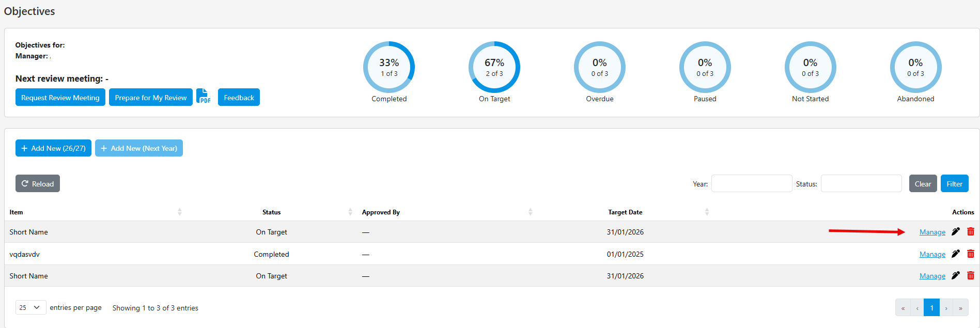
Task: Sort table by Item column arrows
Action: click(x=180, y=212)
